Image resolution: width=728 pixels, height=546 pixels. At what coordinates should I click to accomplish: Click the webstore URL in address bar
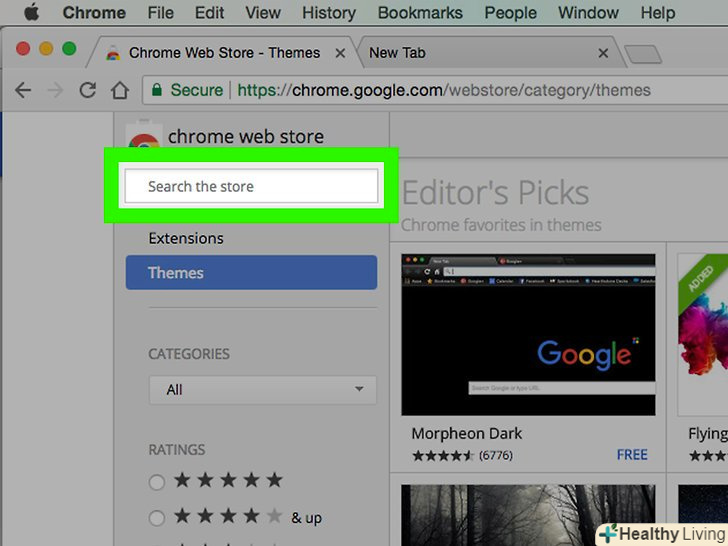pyautogui.click(x=444, y=90)
